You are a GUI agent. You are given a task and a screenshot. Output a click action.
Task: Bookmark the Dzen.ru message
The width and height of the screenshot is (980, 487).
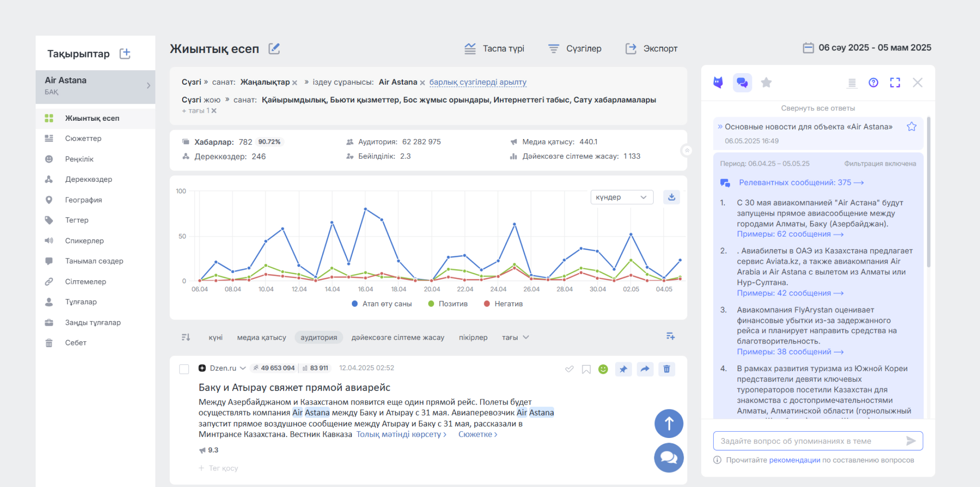point(586,369)
